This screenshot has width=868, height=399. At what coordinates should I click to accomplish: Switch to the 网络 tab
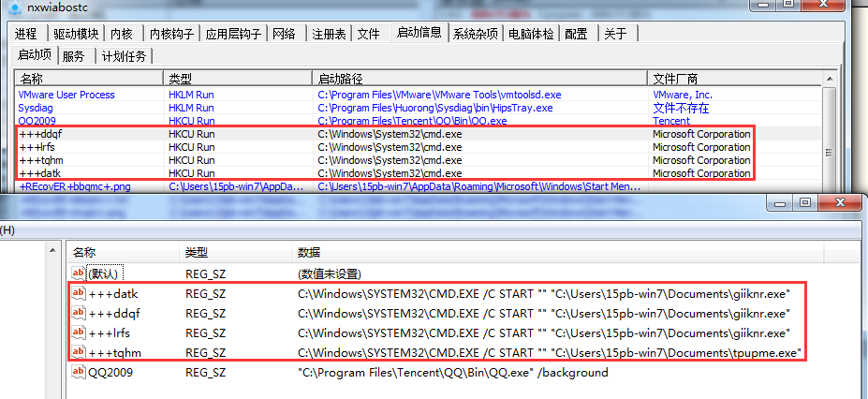pos(284,34)
